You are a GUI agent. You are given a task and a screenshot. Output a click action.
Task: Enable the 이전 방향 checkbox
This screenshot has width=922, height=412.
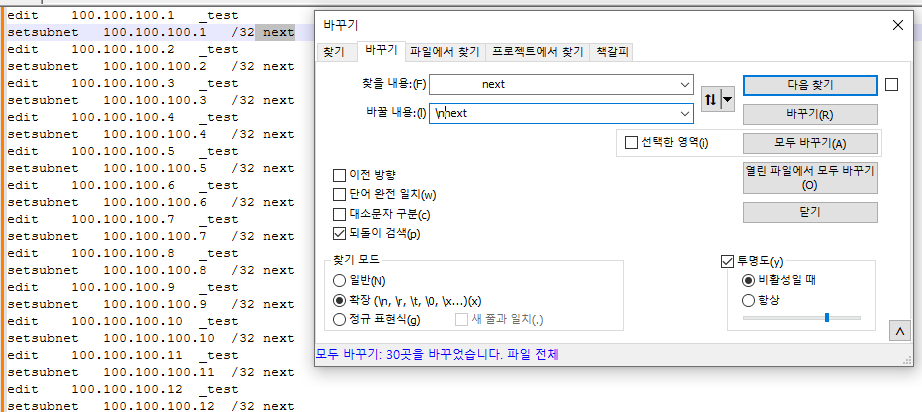click(339, 175)
